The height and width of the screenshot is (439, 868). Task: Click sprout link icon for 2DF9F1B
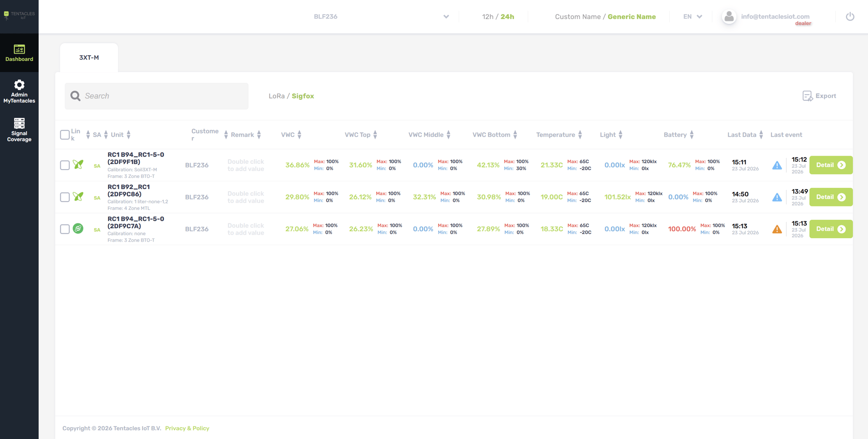(78, 164)
